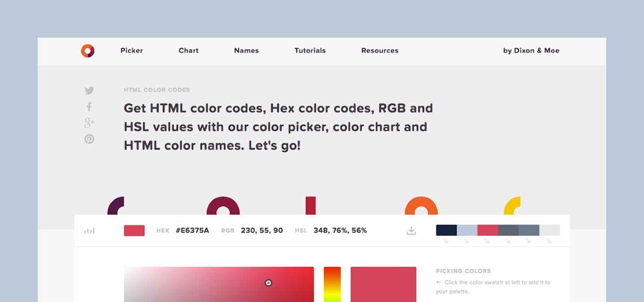The width and height of the screenshot is (644, 302).
Task: Click the bar chart icon on the picker toolbar
Action: [90, 230]
